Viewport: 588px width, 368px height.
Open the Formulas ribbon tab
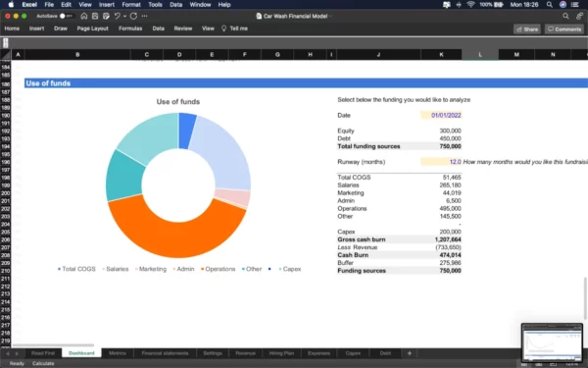(130, 28)
